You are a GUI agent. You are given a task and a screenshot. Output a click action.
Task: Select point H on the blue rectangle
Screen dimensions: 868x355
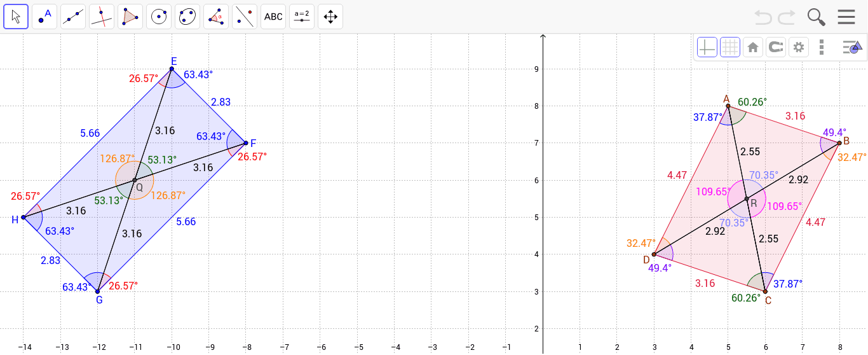pos(23,218)
